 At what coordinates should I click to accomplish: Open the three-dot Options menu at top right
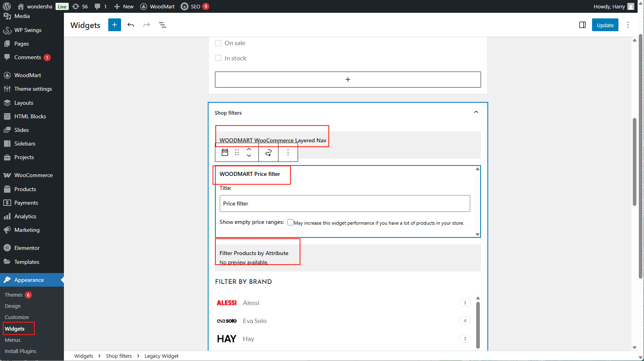coord(628,25)
